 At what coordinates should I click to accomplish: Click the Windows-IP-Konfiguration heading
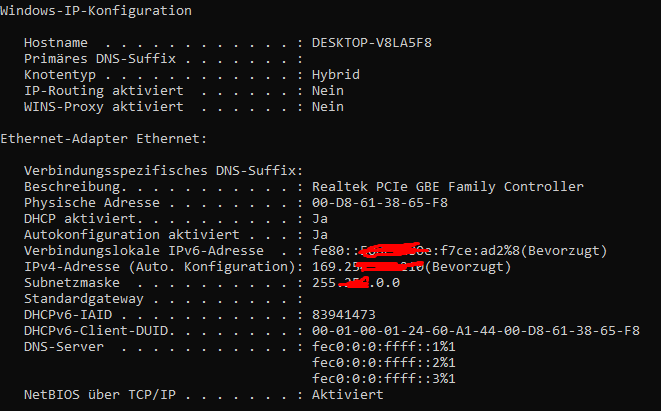coord(96,11)
